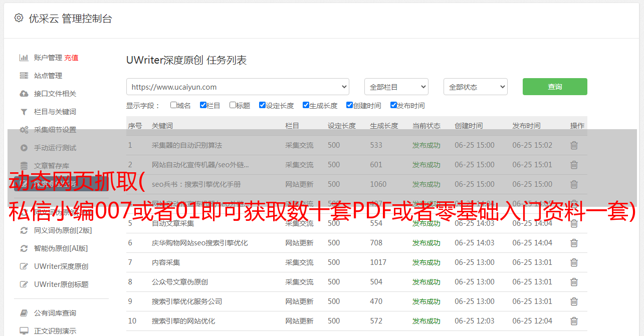The image size is (644, 336).
Task: Open 公有词库查询 in the sidebar
Action: (x=55, y=313)
